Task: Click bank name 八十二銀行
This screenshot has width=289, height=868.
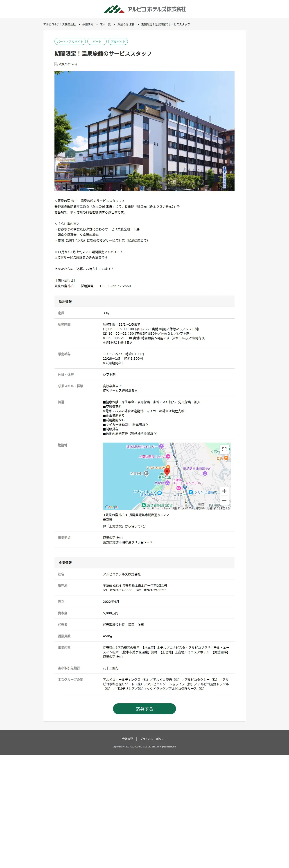Action: [x=111, y=668]
